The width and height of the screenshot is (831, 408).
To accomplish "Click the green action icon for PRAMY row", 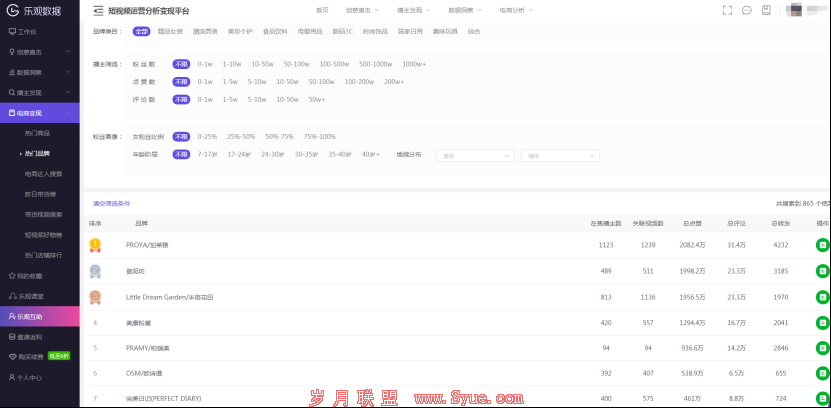I will click(822, 348).
